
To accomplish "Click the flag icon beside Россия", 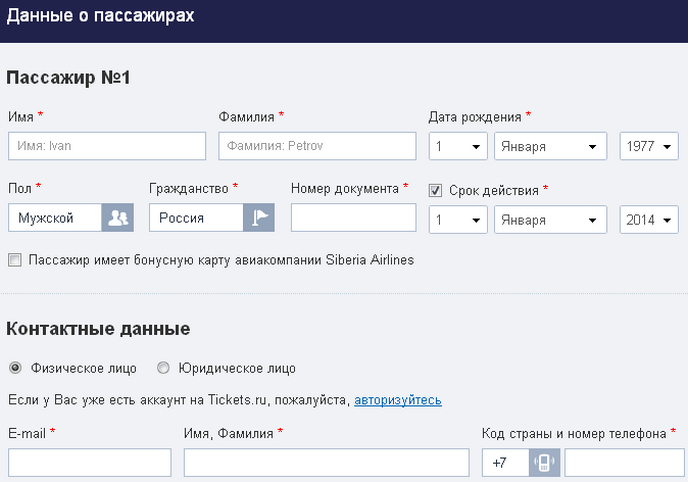I will tap(259, 218).
